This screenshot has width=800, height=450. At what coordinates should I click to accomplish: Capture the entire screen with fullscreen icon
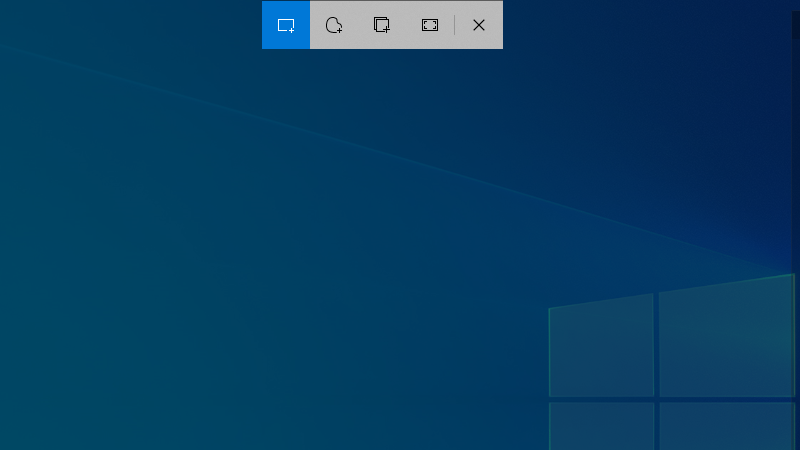click(430, 25)
